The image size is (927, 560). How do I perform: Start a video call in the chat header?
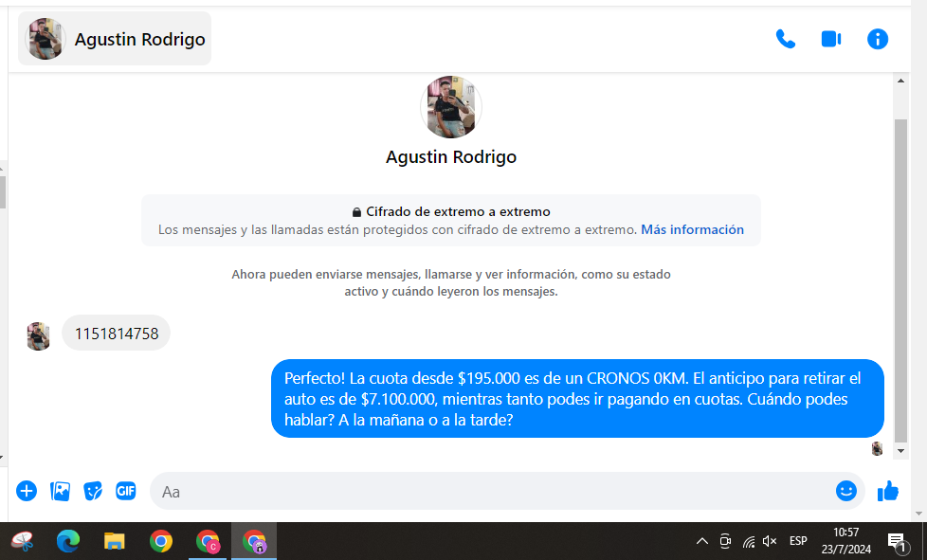(831, 39)
